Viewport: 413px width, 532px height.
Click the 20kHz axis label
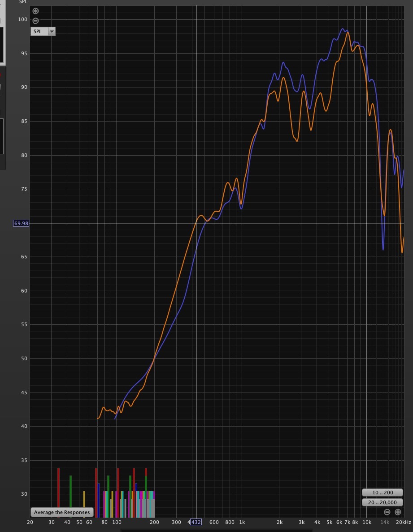(403, 522)
